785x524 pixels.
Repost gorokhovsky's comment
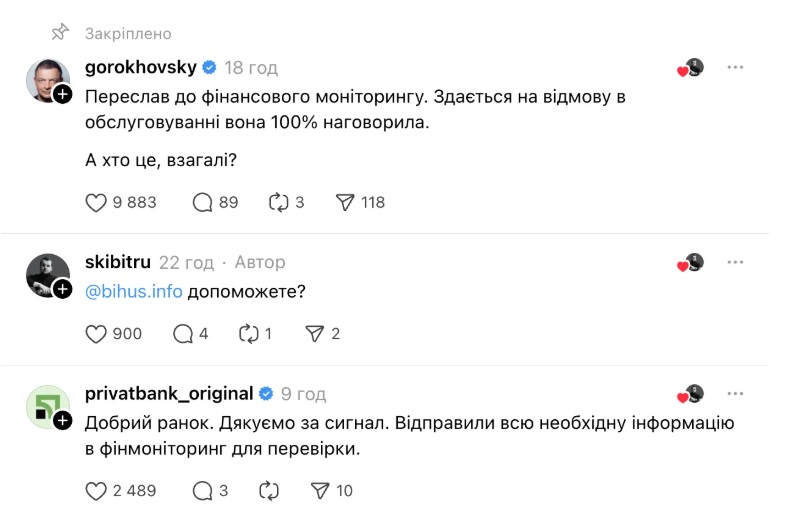[x=279, y=202]
